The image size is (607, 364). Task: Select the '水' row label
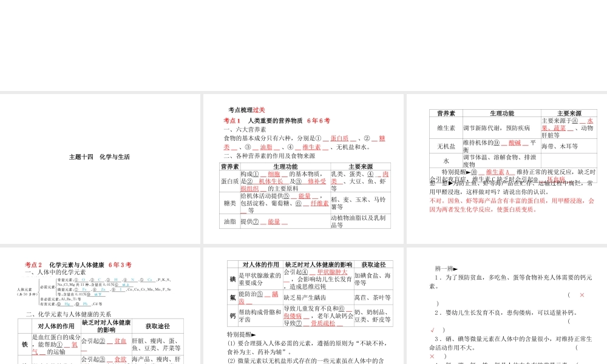coord(446,161)
